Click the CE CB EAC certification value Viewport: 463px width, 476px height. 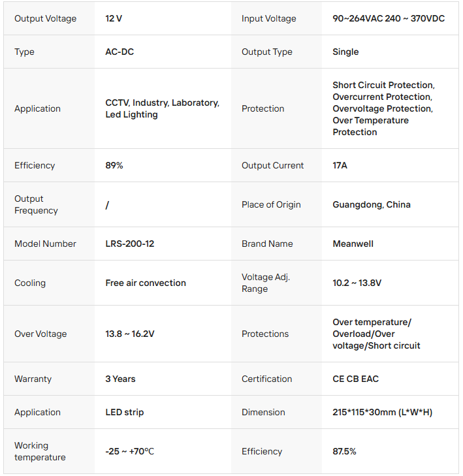(355, 379)
